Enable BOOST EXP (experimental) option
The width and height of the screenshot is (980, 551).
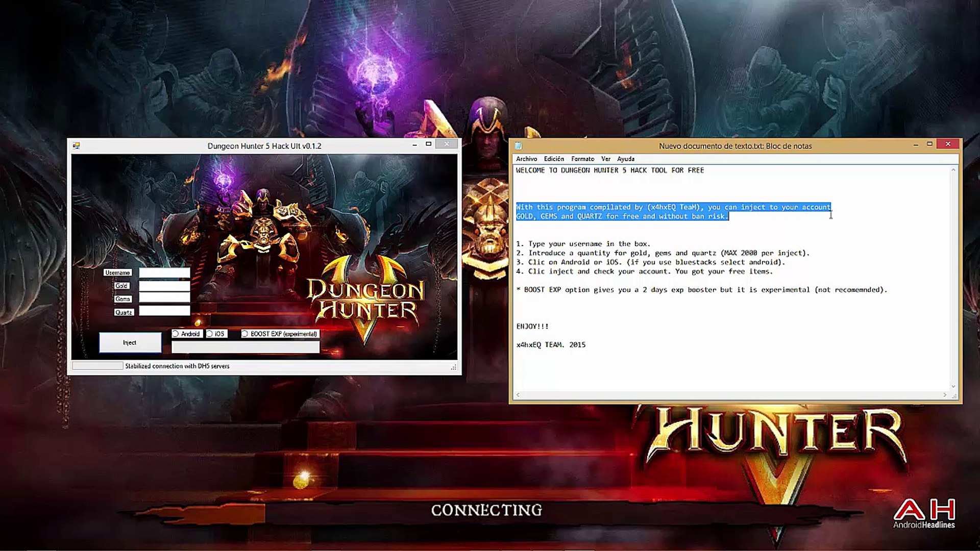pos(245,334)
